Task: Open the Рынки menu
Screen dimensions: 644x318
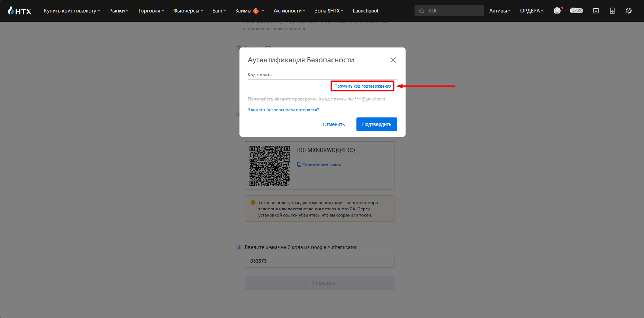Action: click(x=119, y=11)
